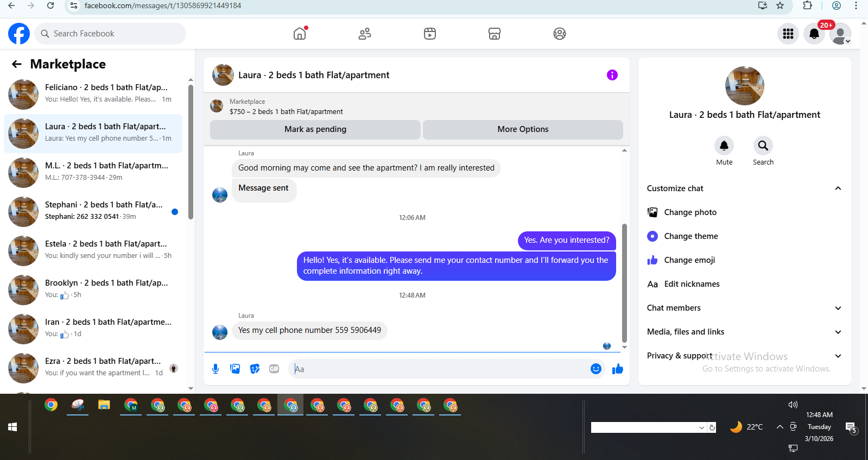Open notifications bell with 20+ badge

[814, 34]
